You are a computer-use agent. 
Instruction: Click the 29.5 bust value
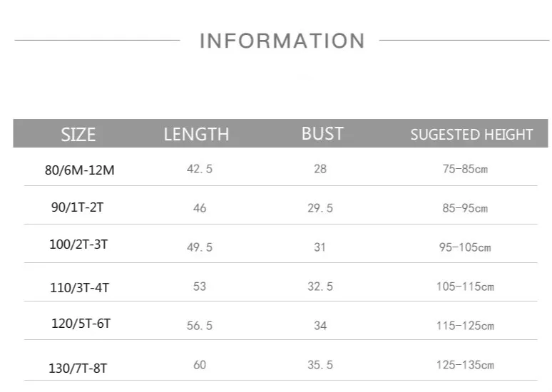(x=320, y=208)
